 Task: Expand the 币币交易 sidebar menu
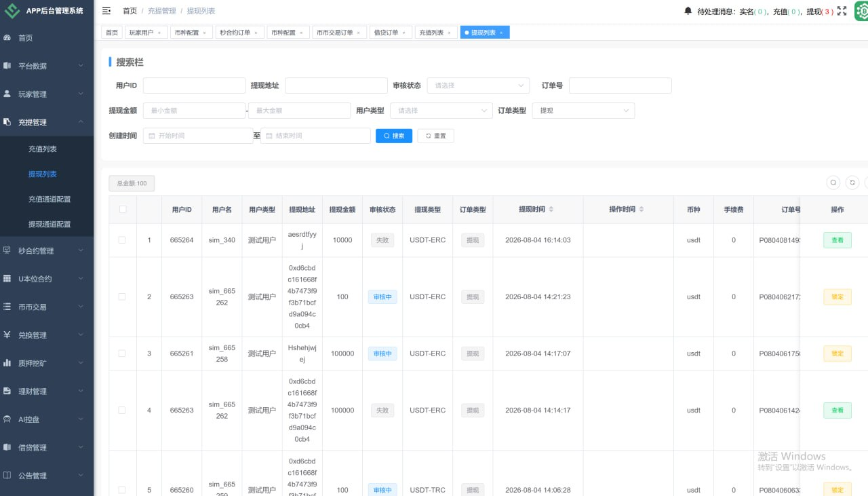(x=47, y=307)
